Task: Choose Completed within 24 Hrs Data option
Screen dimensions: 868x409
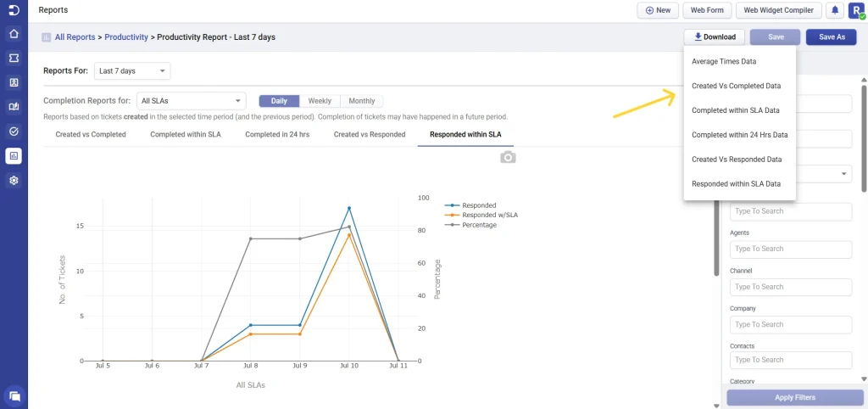Action: tap(739, 135)
